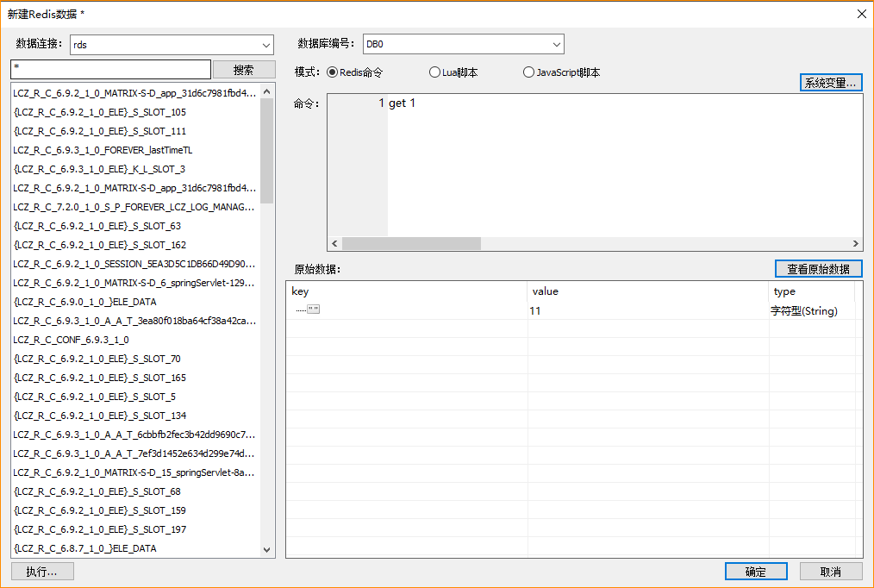Open 系统变量 dialog button

coord(830,83)
